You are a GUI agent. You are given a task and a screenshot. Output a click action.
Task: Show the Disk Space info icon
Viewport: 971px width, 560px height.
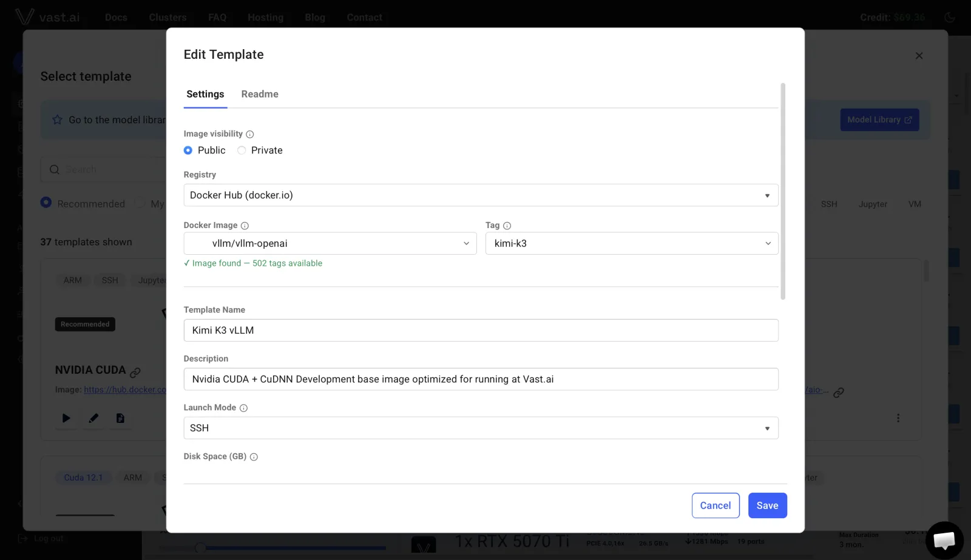pyautogui.click(x=254, y=457)
